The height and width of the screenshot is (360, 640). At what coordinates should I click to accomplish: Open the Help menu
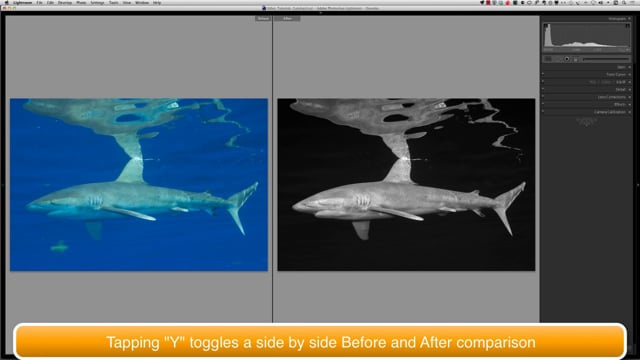click(157, 2)
